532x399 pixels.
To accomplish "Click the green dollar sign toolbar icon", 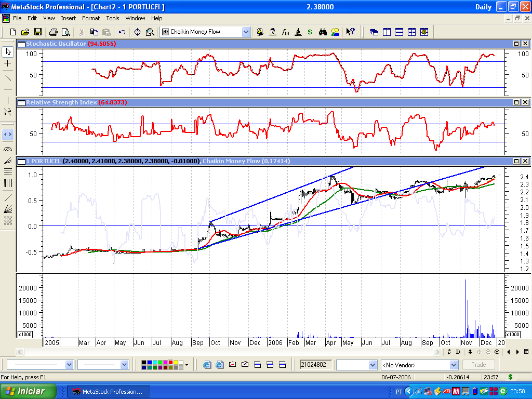I will [x=310, y=32].
